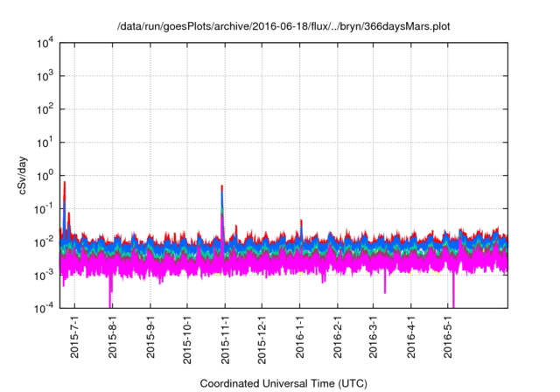The width and height of the screenshot is (560, 392).
Task: Click the 2015-8-1 date label
Action: point(113,337)
